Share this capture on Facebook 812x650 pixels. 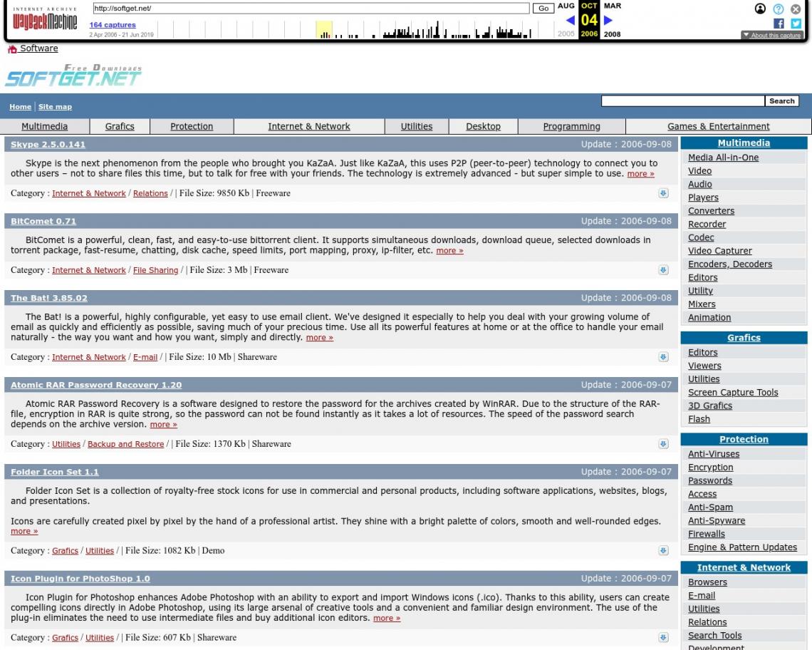(x=779, y=24)
